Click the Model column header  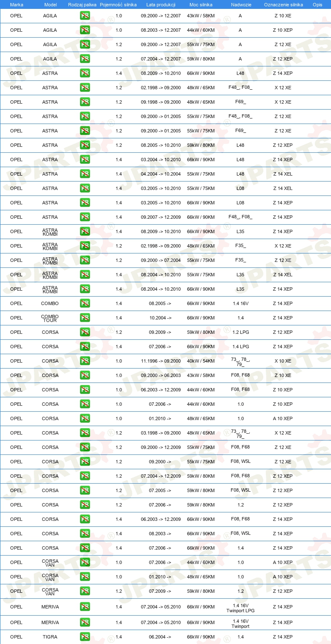tap(50, 4)
